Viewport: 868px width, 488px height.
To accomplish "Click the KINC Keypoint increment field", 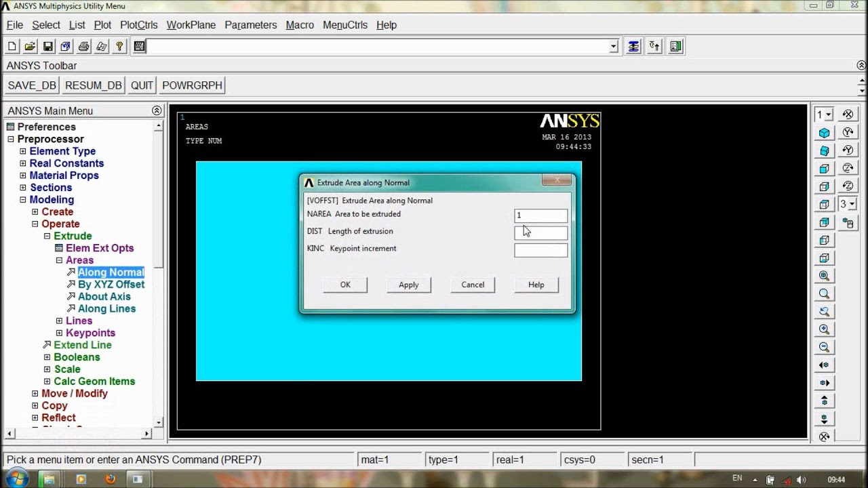I will (540, 250).
